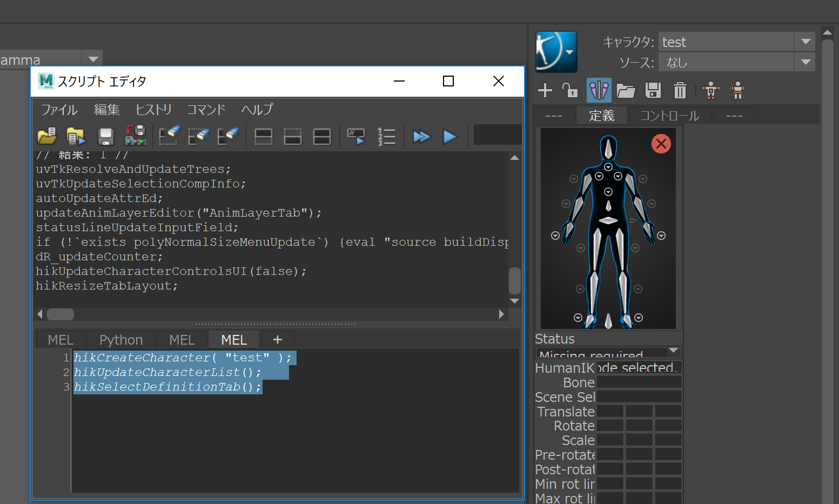The width and height of the screenshot is (839, 504).
Task: Run Execute All using the double-arrow icon
Action: pyautogui.click(x=422, y=136)
